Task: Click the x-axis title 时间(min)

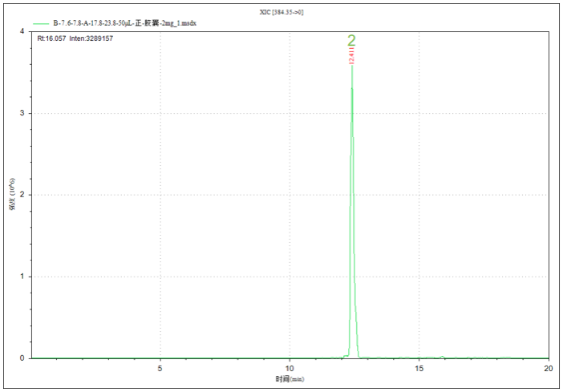Action: 290,378
